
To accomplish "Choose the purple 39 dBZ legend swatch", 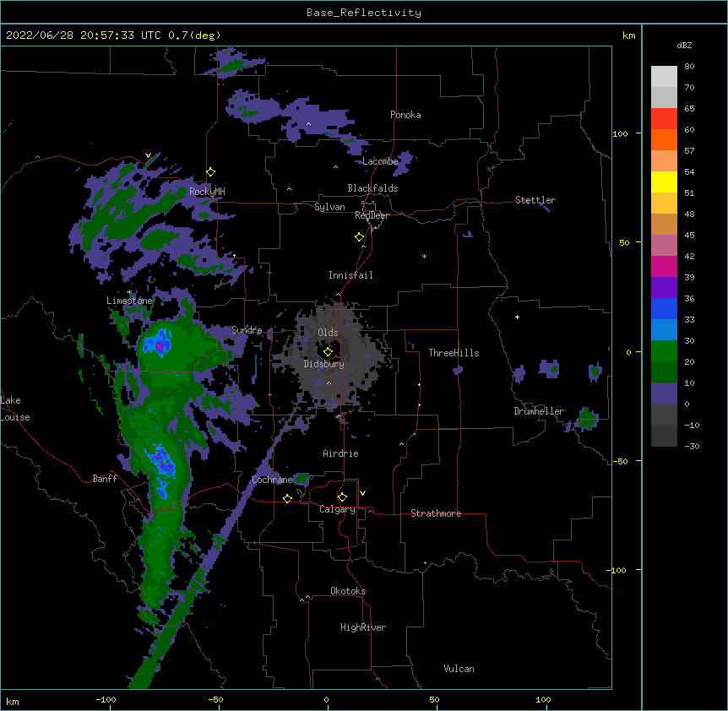I will point(664,287).
